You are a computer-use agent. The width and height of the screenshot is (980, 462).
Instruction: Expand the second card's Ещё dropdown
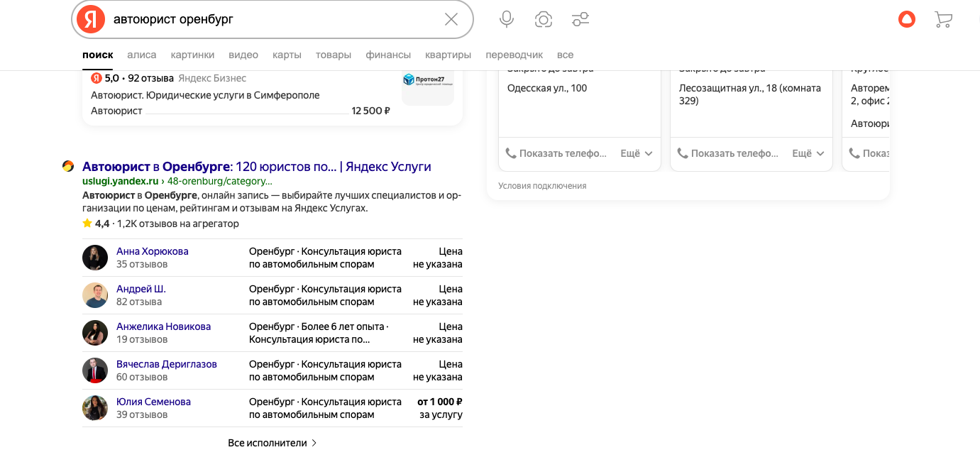point(808,153)
